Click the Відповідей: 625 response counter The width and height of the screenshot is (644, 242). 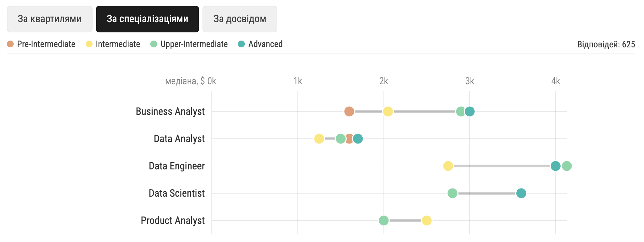606,44
